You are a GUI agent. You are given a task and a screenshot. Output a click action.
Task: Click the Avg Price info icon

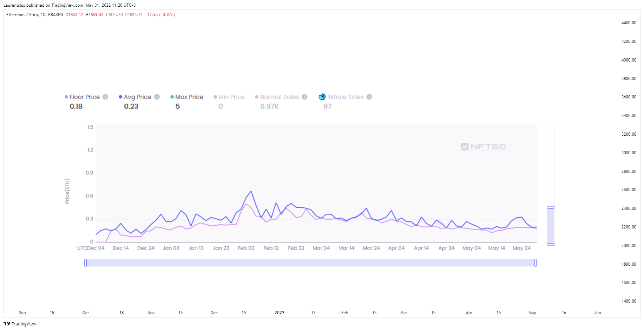[157, 97]
